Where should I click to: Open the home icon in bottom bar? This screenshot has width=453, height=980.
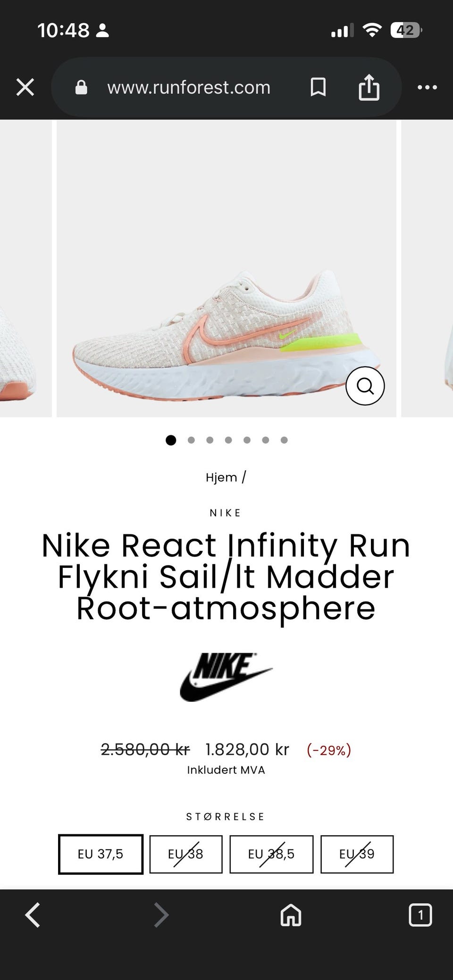click(291, 915)
